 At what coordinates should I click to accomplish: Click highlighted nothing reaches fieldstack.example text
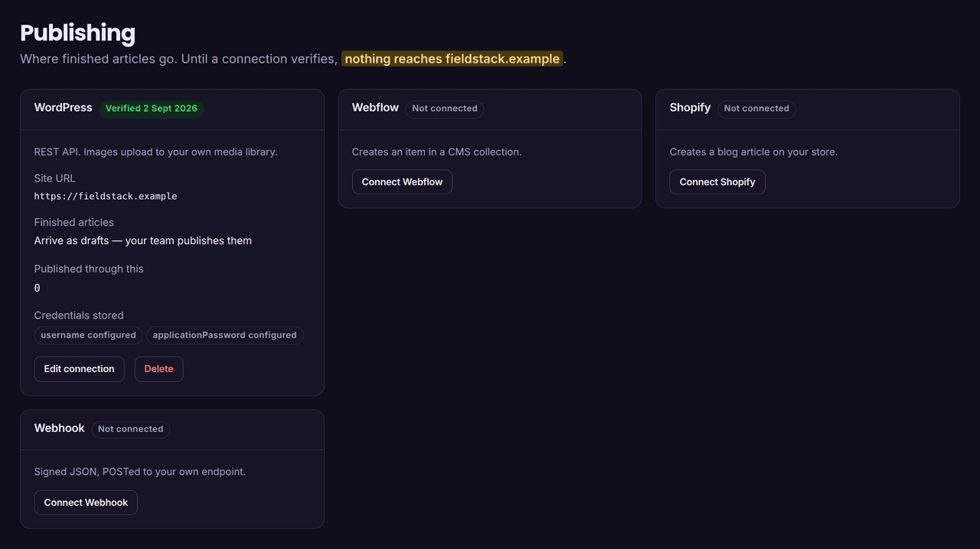[x=452, y=59]
